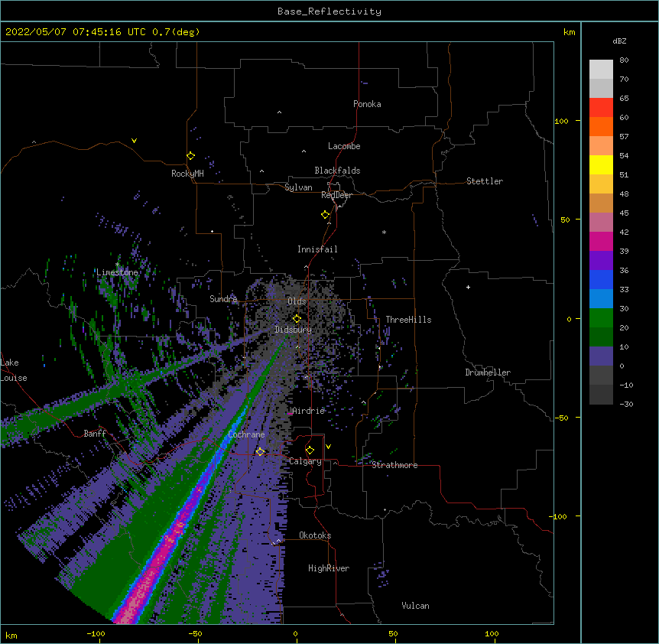Click the Limestone label
Image resolution: width=659 pixels, height=644 pixels.
point(117,272)
